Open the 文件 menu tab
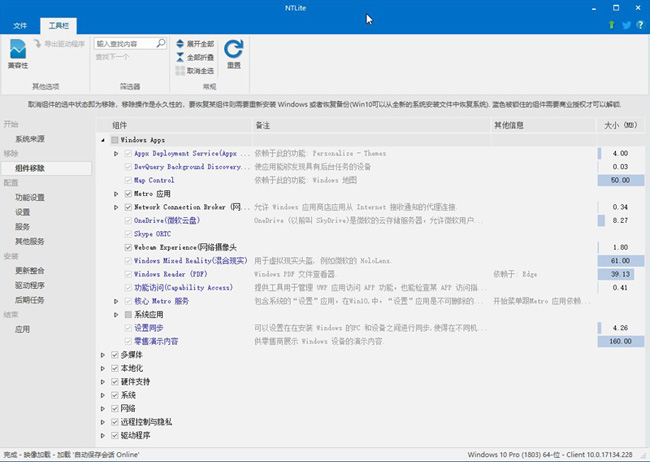Image resolution: width=650 pixels, height=462 pixels. [x=19, y=26]
